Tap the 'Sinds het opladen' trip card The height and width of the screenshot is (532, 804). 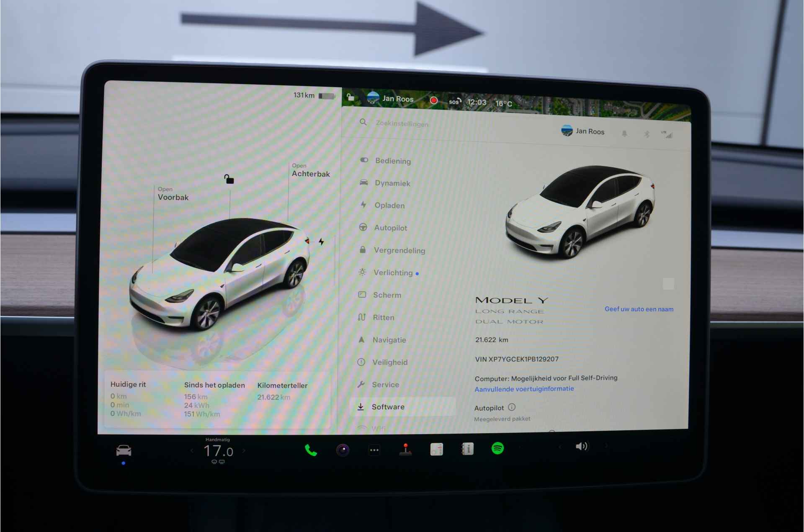click(x=214, y=399)
